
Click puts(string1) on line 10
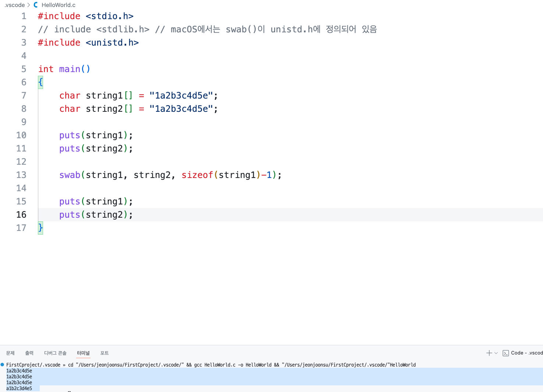pos(96,135)
